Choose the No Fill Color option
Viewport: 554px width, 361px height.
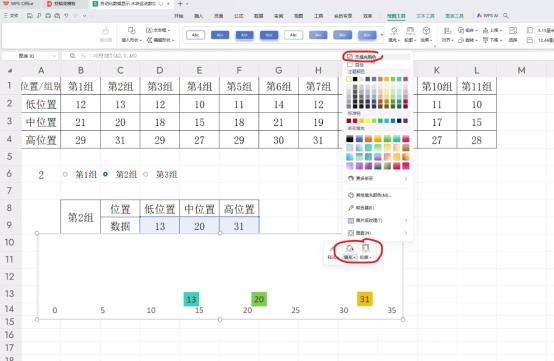tap(377, 57)
